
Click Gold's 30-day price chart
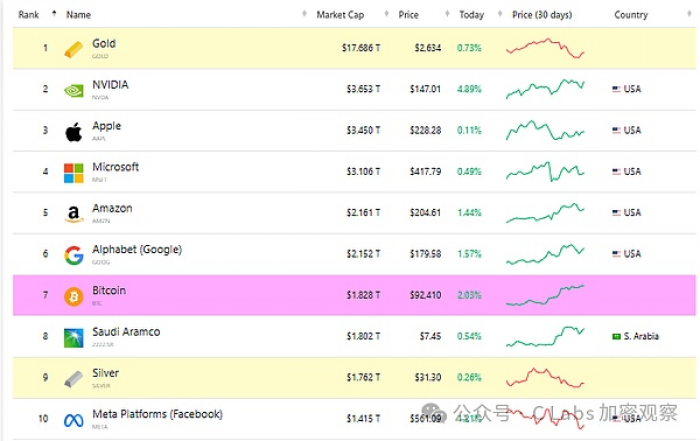tap(545, 48)
